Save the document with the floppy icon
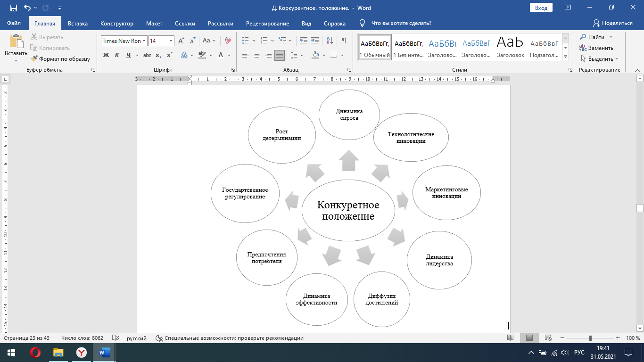 (x=13, y=8)
